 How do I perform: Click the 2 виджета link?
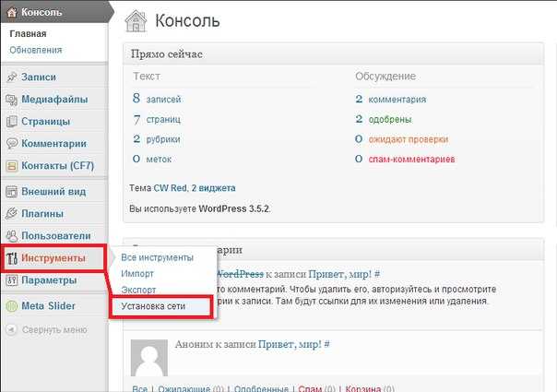coord(214,187)
